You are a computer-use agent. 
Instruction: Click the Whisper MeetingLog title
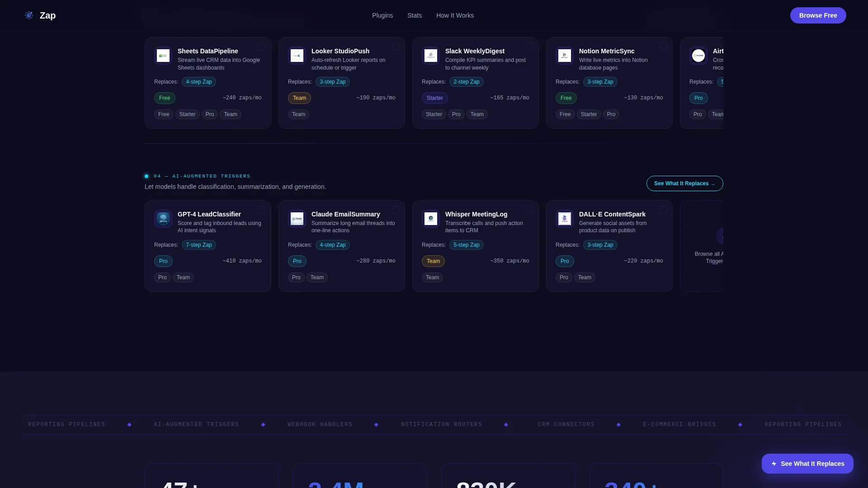tap(476, 214)
